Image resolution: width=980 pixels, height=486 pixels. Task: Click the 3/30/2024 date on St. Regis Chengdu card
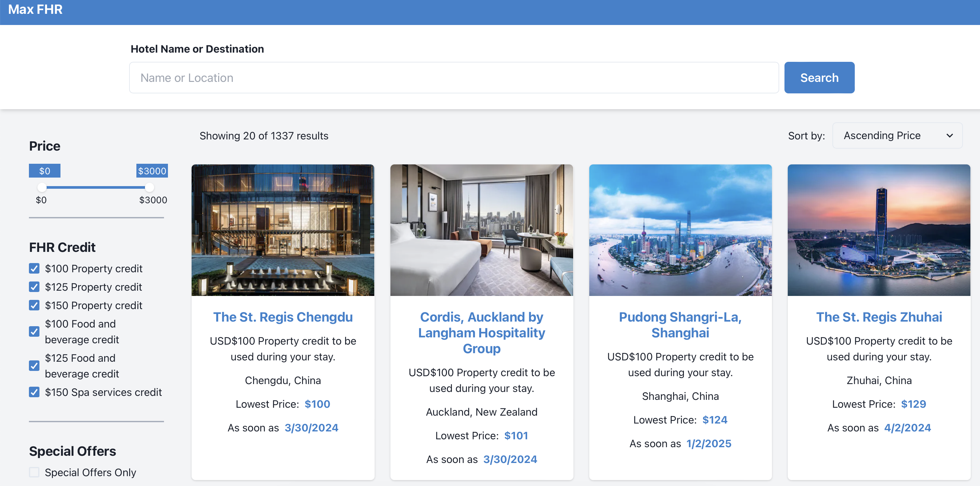point(311,428)
